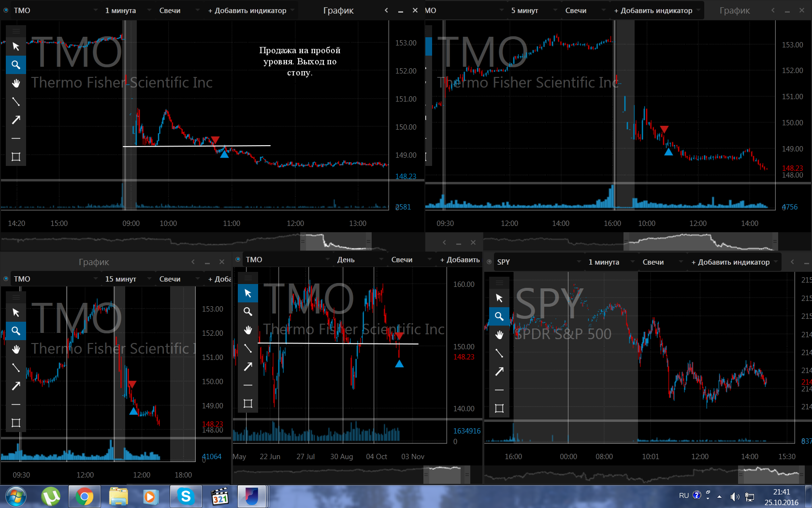
Task: Select hand tool in the 15-minute TMO chart
Action: point(16,349)
